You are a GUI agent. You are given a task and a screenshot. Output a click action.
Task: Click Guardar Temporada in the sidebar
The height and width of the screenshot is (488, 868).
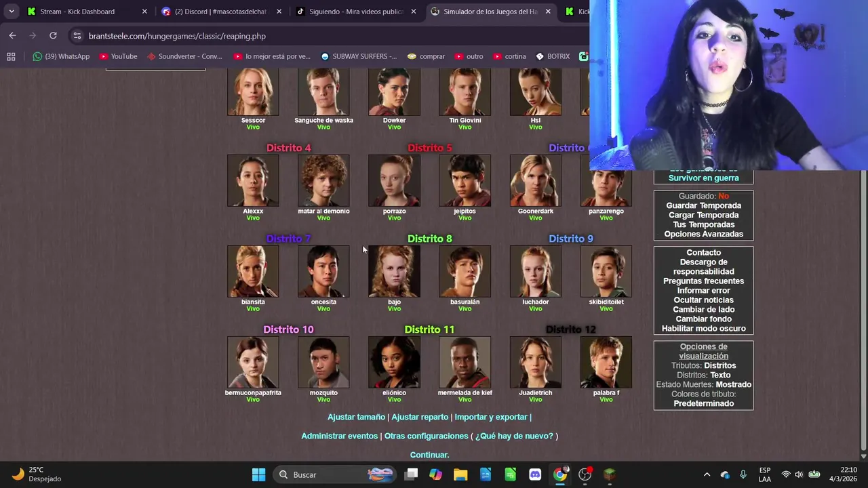click(x=703, y=205)
